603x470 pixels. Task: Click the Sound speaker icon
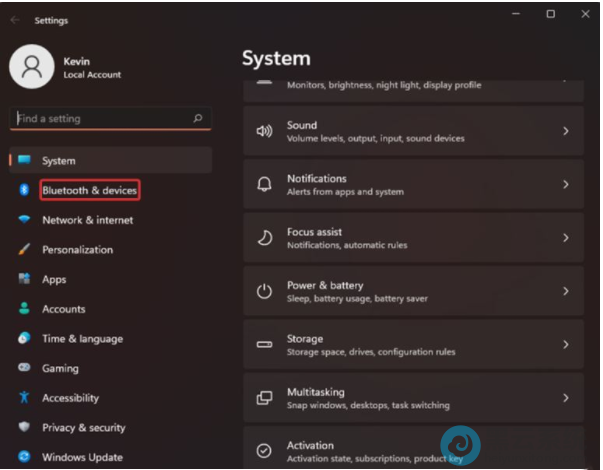(x=264, y=131)
